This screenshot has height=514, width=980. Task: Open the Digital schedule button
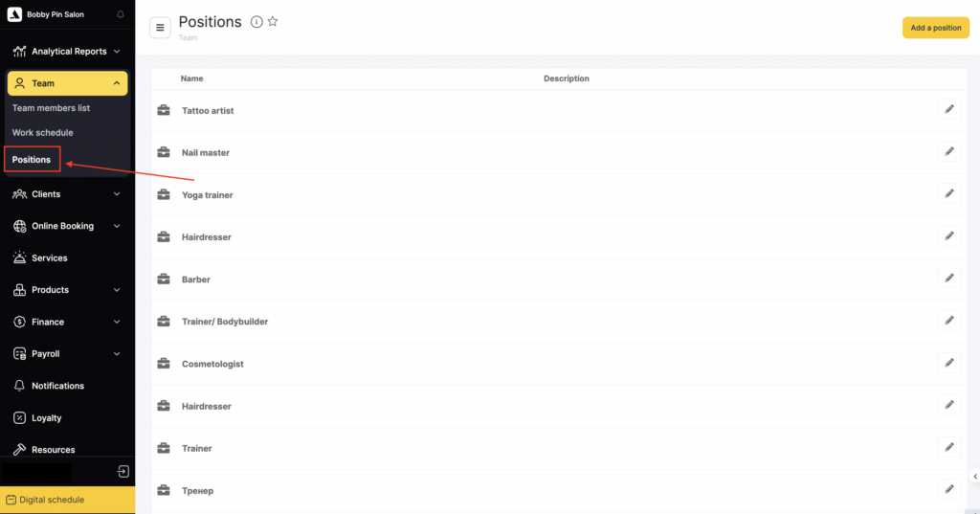pos(68,500)
